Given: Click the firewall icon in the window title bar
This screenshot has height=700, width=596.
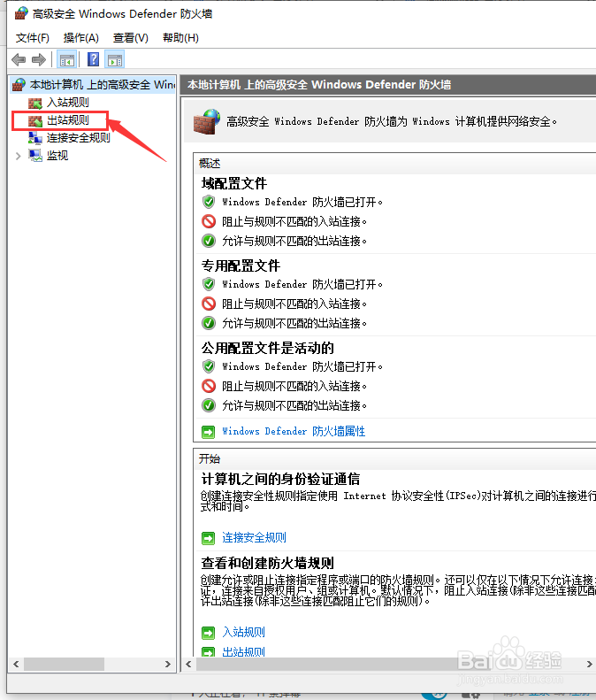Looking at the screenshot, I should (x=21, y=13).
